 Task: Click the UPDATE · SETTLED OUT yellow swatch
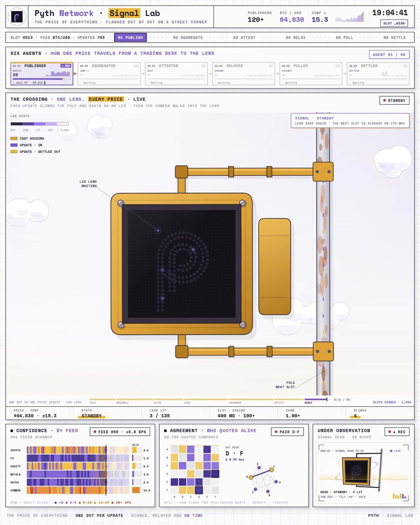(x=14, y=151)
